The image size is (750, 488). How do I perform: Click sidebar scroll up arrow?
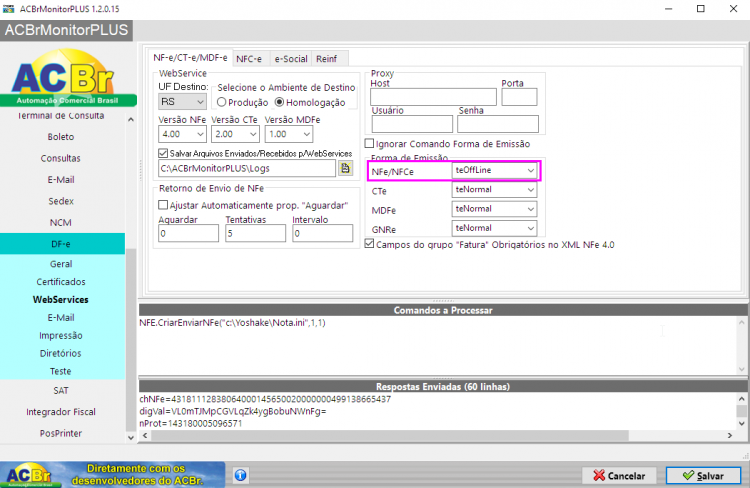(x=131, y=120)
